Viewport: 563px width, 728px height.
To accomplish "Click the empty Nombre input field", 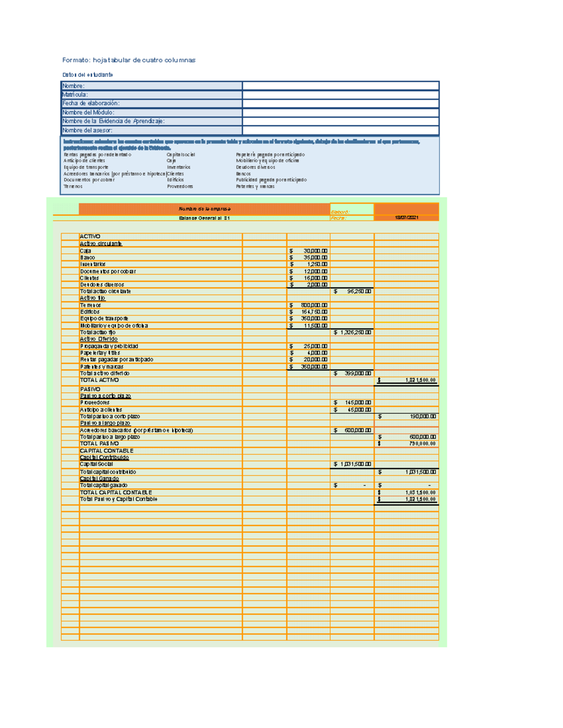I will click(x=340, y=86).
